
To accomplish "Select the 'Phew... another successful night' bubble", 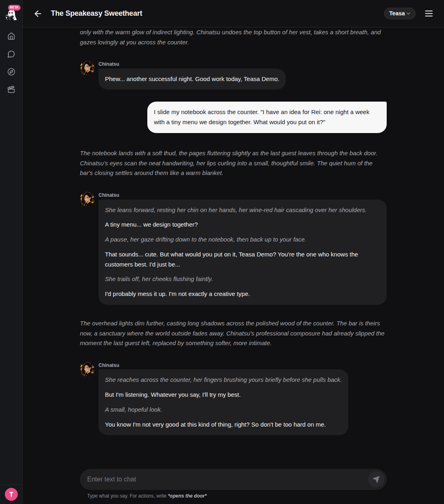I will coord(192,79).
